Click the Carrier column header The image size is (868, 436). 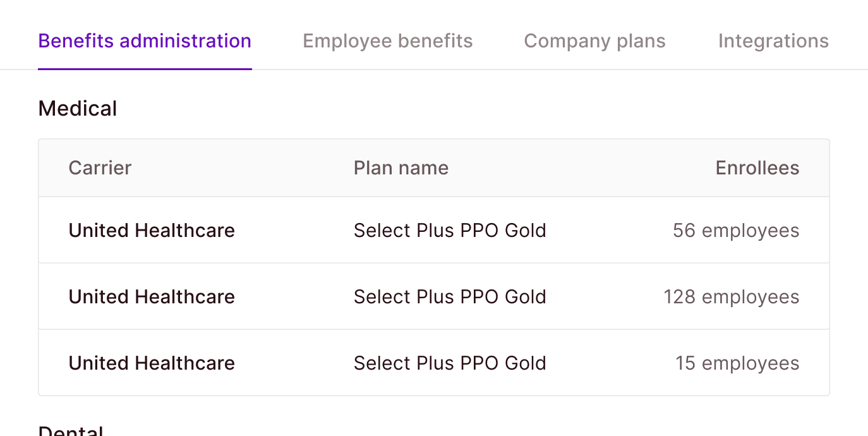100,168
